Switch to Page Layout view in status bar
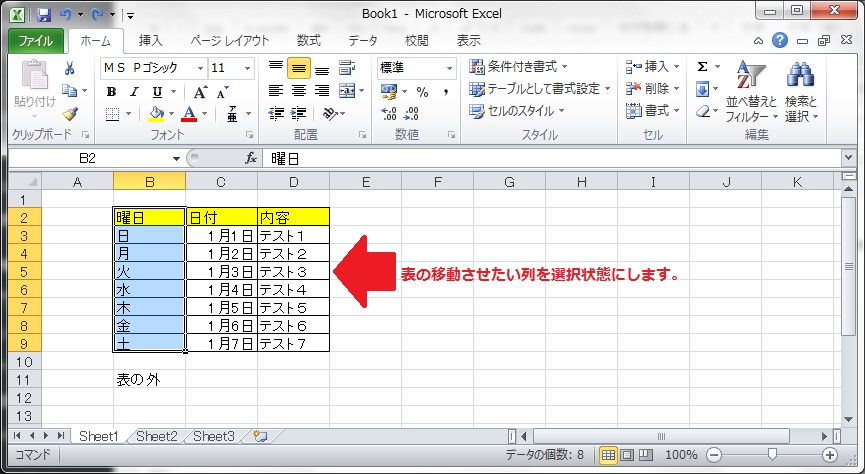Image resolution: width=865 pixels, height=474 pixels. 627,455
